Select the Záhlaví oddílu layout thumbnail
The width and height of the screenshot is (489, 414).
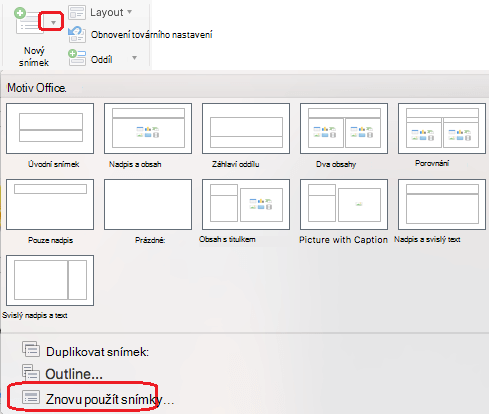246,128
